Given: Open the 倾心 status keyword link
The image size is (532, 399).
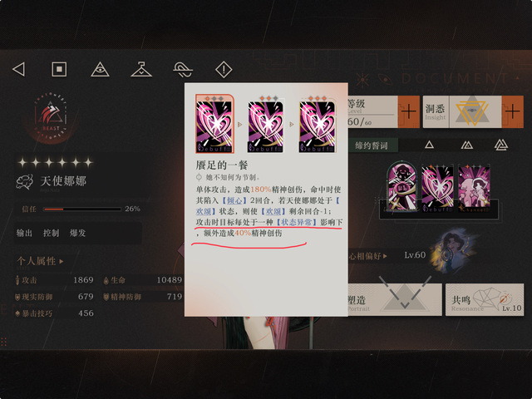Looking at the screenshot, I should [x=234, y=200].
